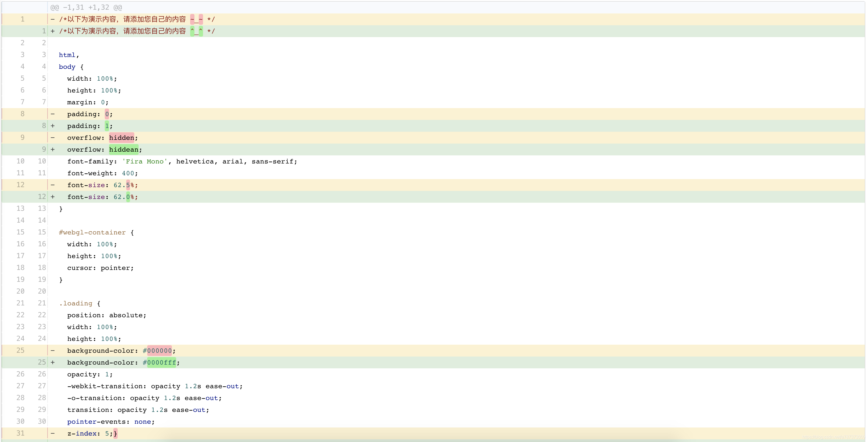Click the '-o-transition' line
The height and width of the screenshot is (442, 868).
click(x=144, y=398)
